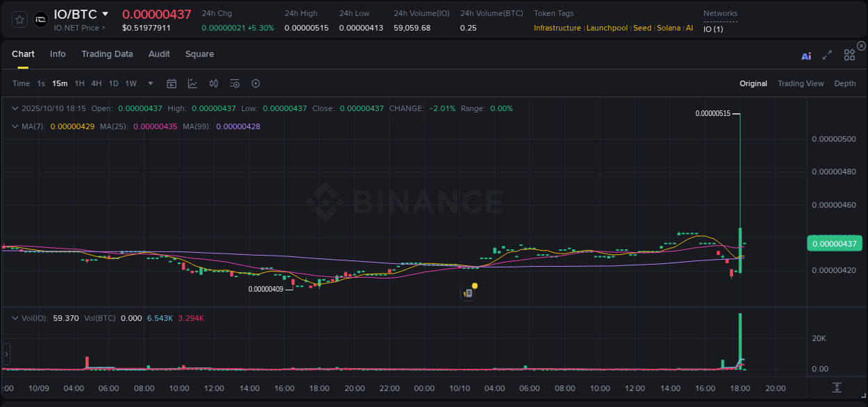Open the widgets layout grid icon
Screen dimensions: 868x407
(849, 55)
